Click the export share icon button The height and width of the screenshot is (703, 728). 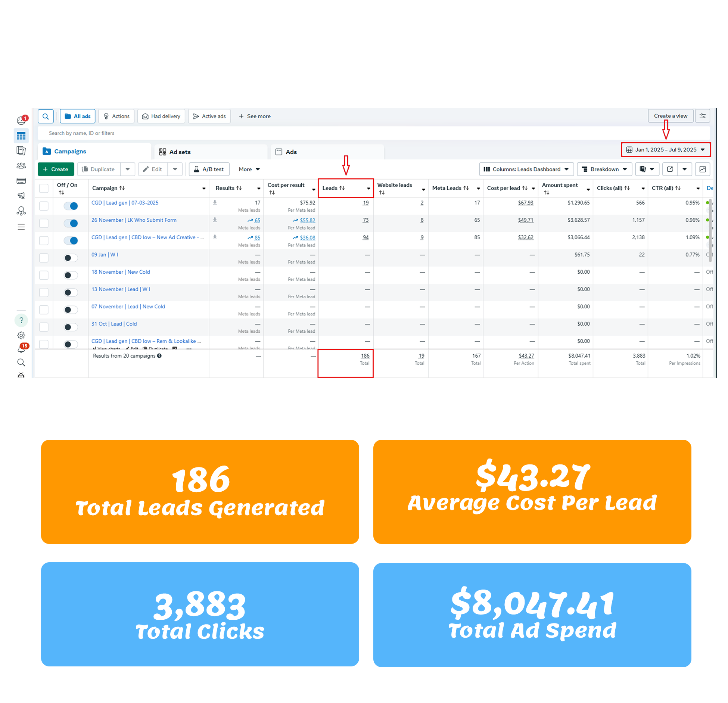670,169
